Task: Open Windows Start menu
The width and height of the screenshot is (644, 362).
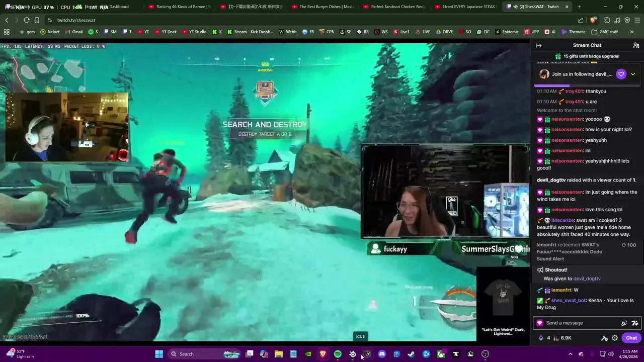Action: click(x=159, y=354)
